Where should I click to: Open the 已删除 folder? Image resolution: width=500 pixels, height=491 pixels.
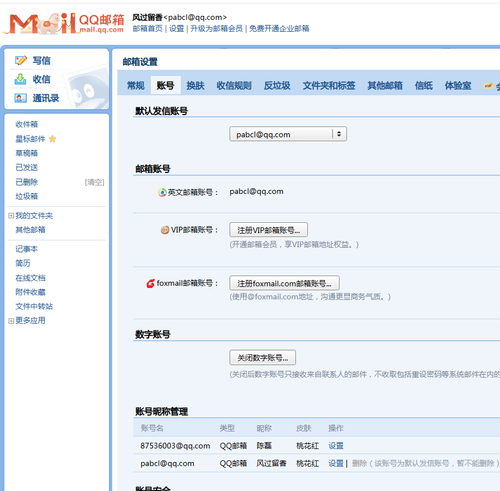click(x=27, y=182)
